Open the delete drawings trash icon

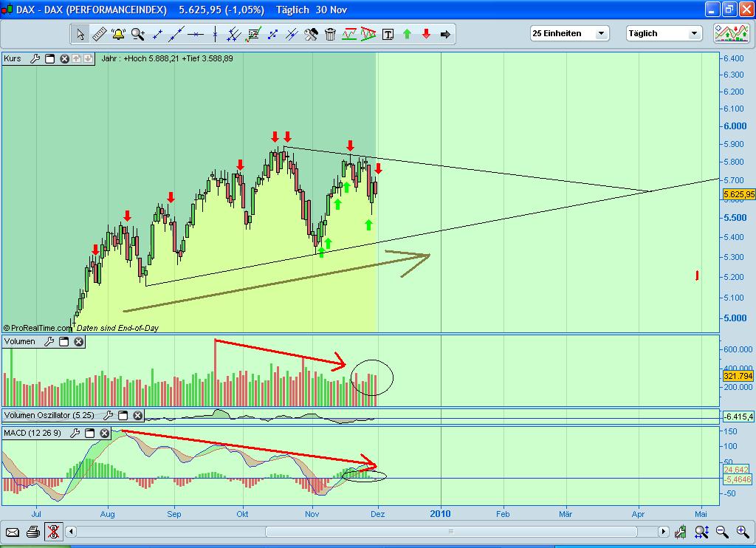tap(330, 33)
